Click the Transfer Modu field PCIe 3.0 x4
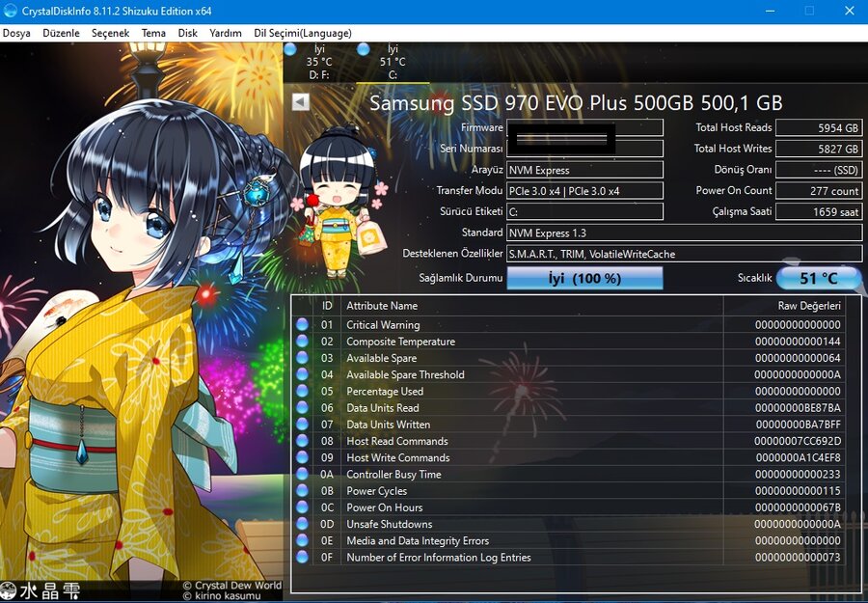The image size is (868, 603). click(x=584, y=191)
